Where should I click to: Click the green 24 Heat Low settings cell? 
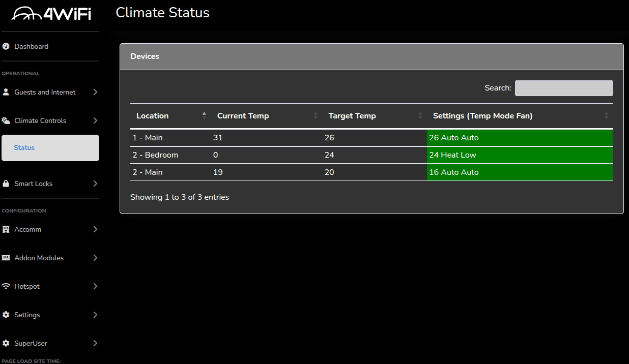pos(520,155)
